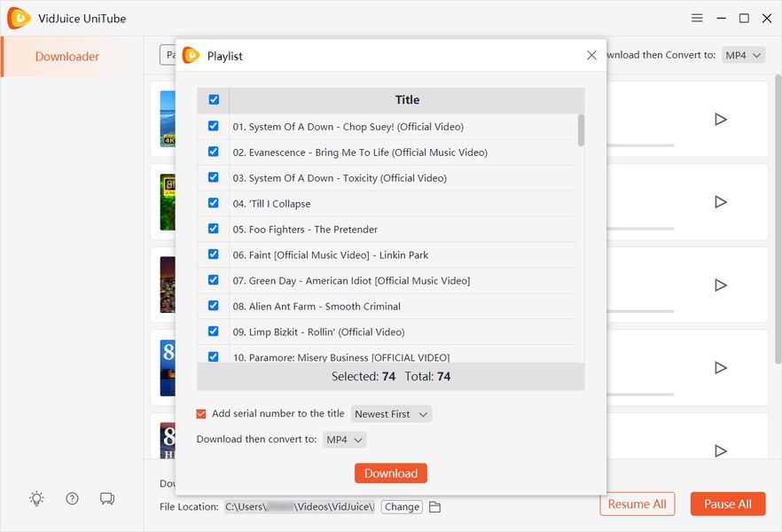Open the hamburger menu in the title bar
The image size is (782, 532).
point(697,18)
